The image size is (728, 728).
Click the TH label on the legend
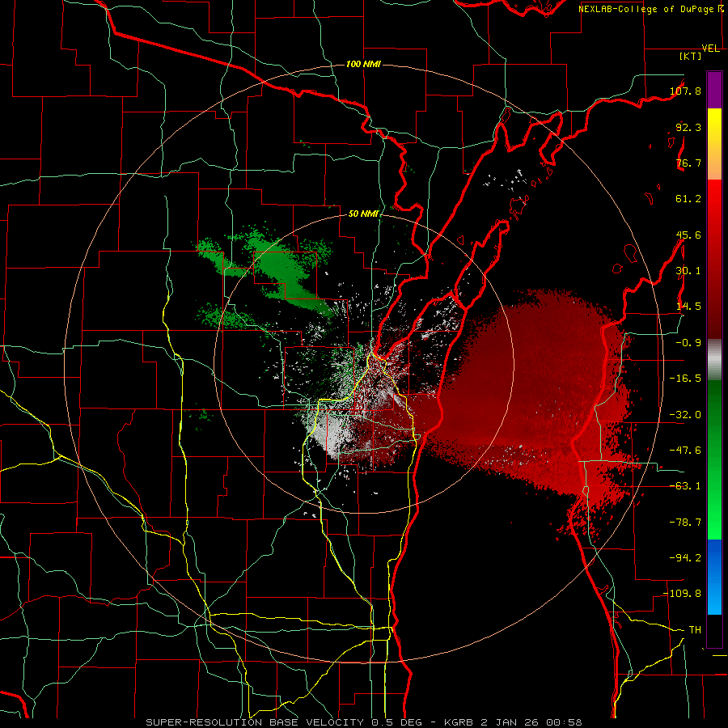coord(695,630)
